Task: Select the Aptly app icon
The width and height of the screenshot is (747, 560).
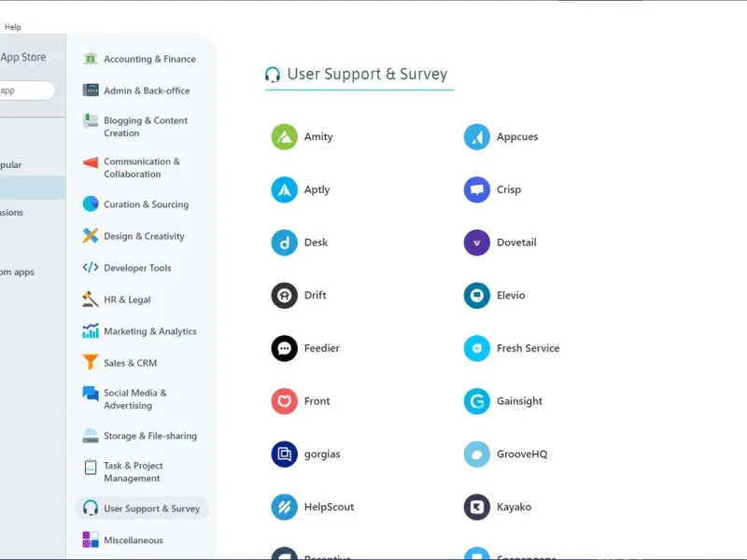Action: [285, 189]
